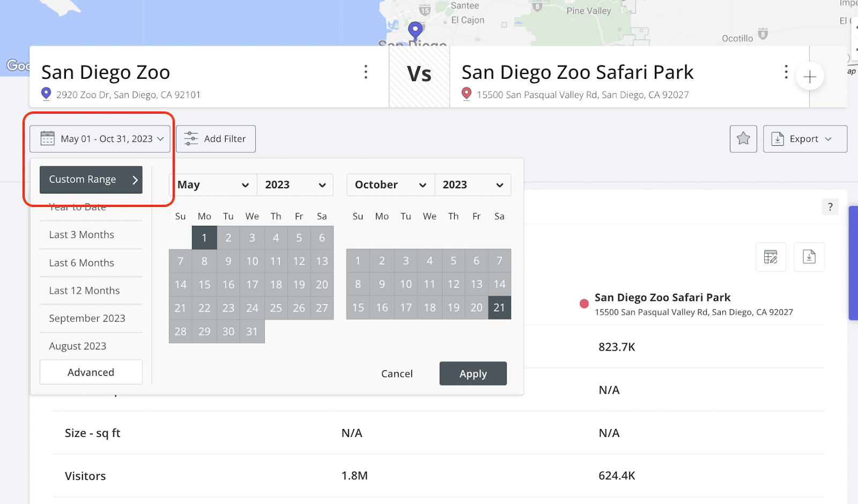Open the May 01 - Oct 31, 2023 date selector
The width and height of the screenshot is (858, 504).
(100, 139)
